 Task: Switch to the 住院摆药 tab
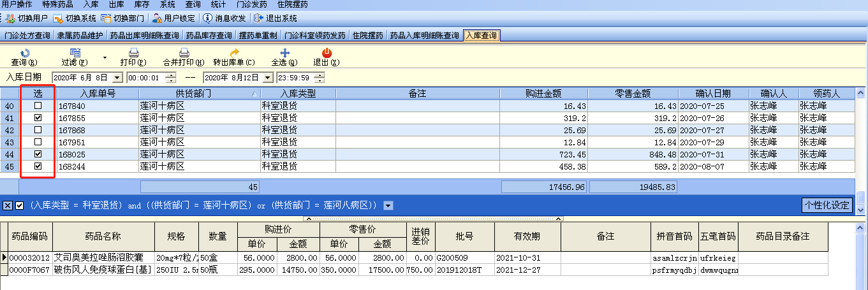click(x=368, y=36)
